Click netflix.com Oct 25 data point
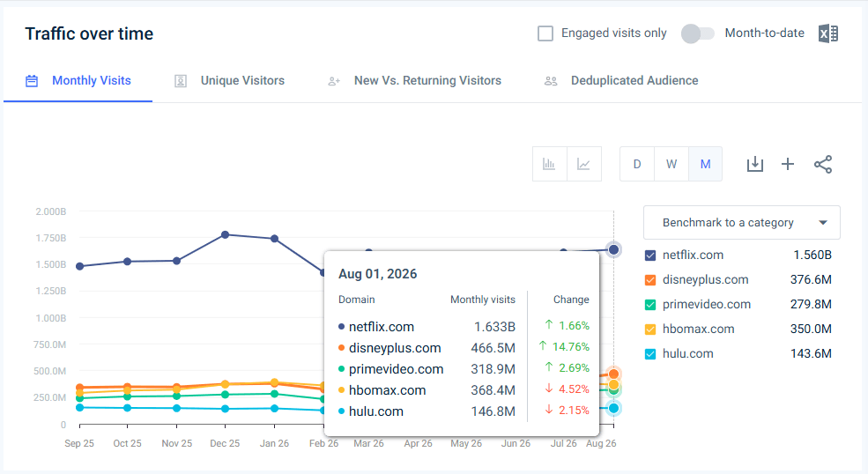Screen dimensions: 868x474 click(x=127, y=262)
